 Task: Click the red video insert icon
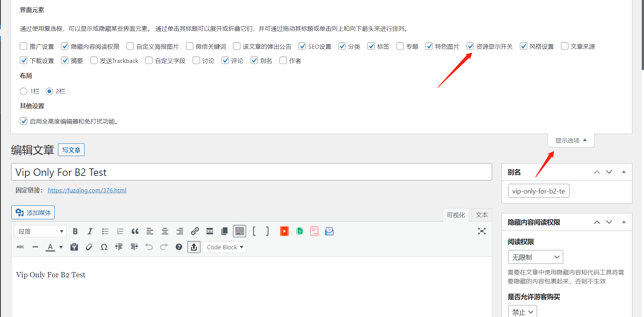pos(284,231)
